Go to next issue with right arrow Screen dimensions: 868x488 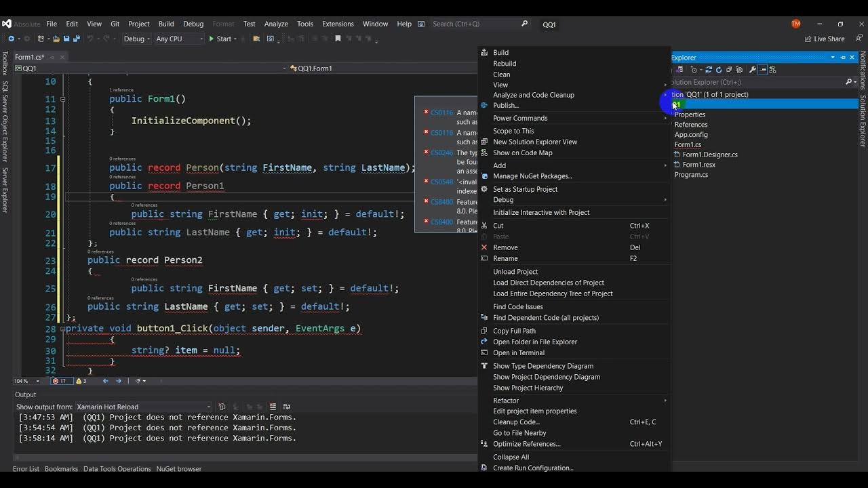coord(119,381)
